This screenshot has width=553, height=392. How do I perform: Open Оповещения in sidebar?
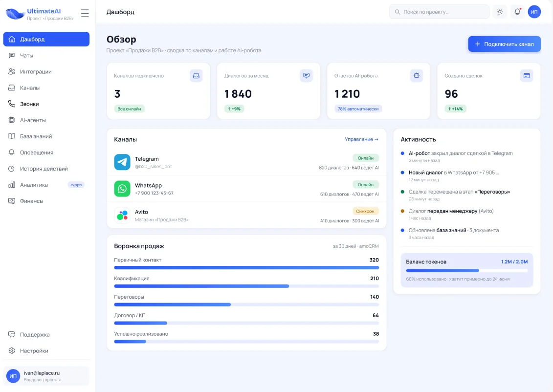pyautogui.click(x=46, y=152)
